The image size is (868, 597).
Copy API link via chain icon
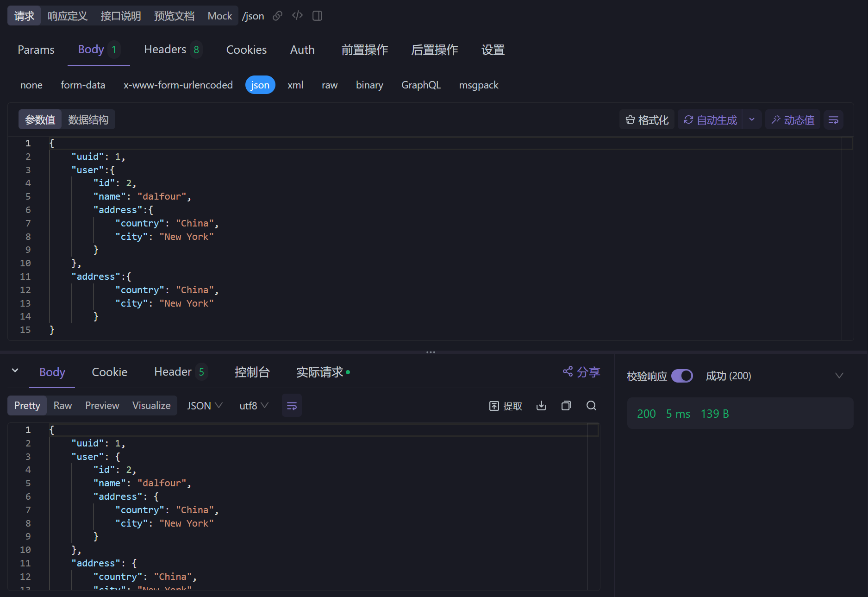click(277, 15)
